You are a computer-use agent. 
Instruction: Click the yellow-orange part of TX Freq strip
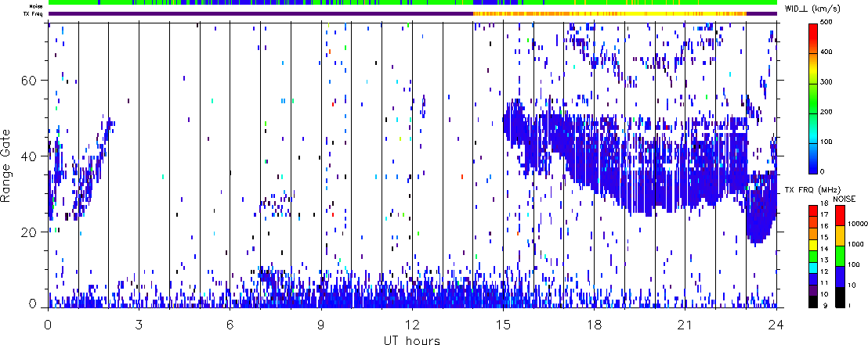click(x=609, y=13)
